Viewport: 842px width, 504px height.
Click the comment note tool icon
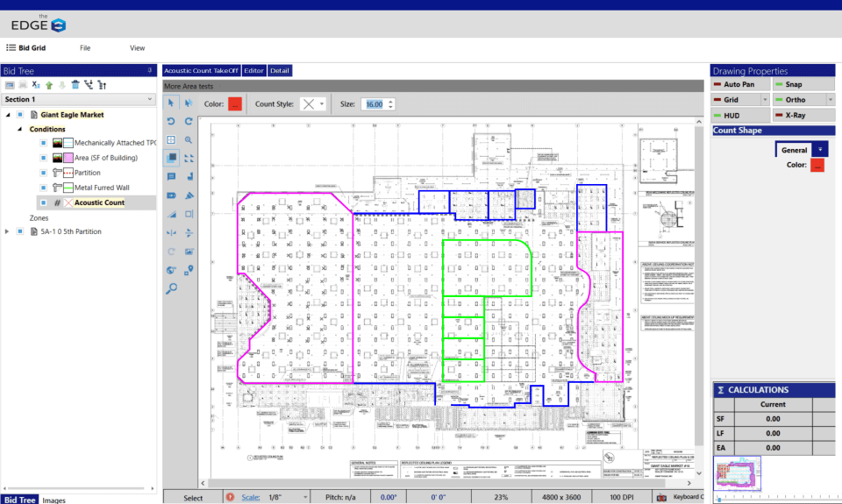172,177
